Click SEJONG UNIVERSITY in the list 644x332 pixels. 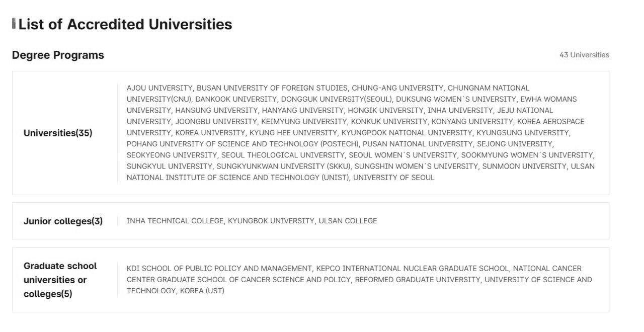point(515,144)
